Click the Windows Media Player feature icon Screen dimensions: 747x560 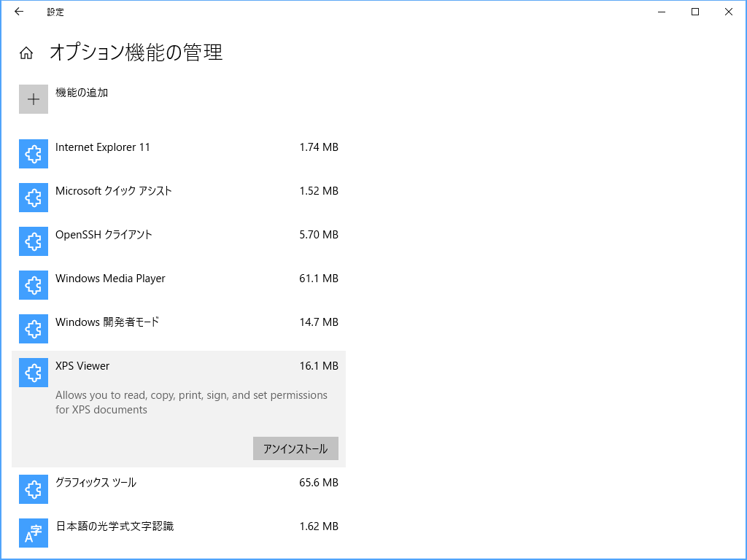[33, 285]
